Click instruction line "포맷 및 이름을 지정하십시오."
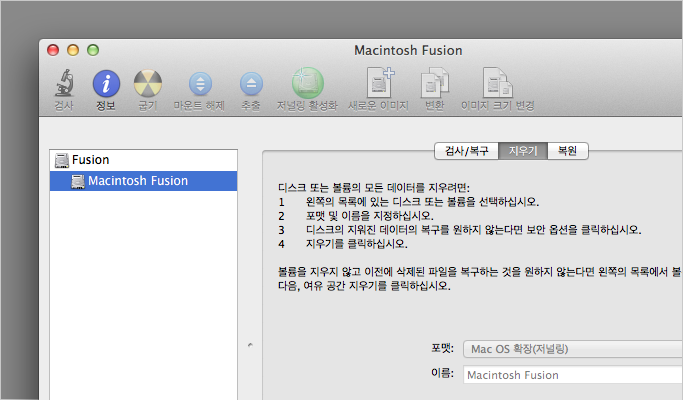 coord(369,216)
